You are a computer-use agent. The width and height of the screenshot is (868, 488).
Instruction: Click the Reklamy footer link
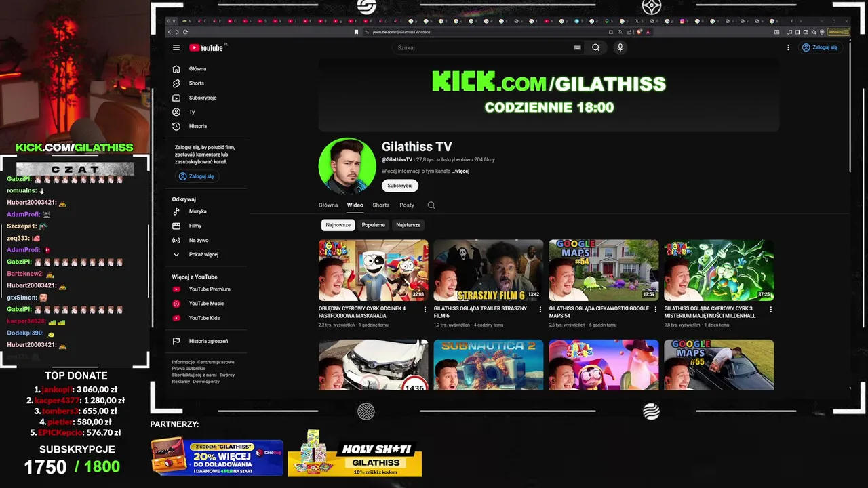click(x=181, y=381)
